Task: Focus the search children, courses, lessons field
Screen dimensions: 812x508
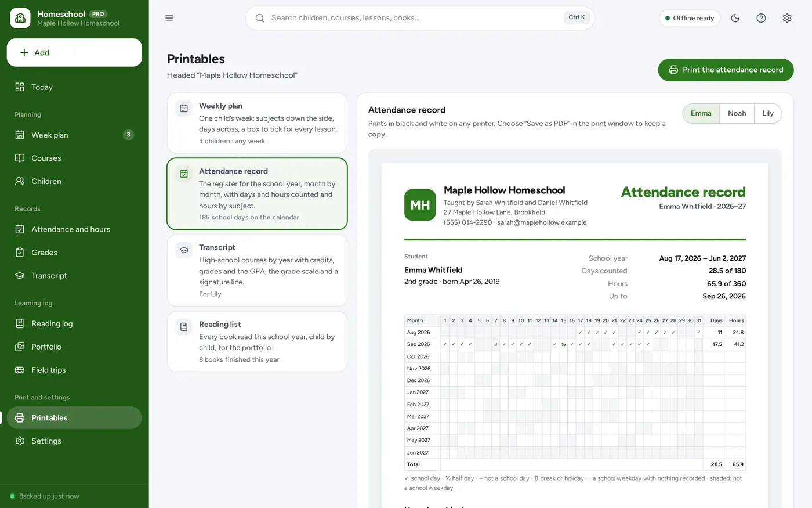Action: pos(420,18)
